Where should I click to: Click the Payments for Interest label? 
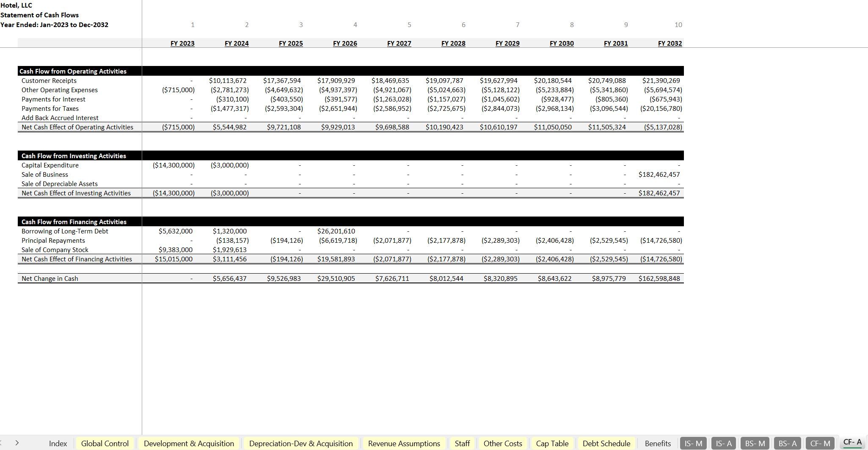(x=53, y=99)
